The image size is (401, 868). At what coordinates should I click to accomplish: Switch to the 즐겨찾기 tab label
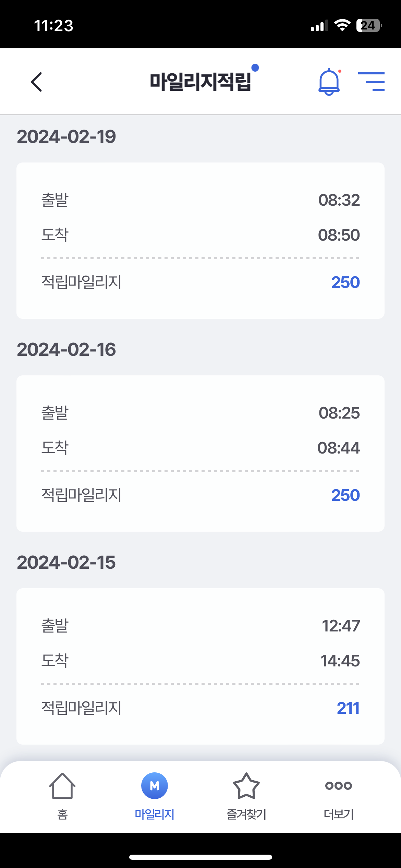click(x=246, y=814)
